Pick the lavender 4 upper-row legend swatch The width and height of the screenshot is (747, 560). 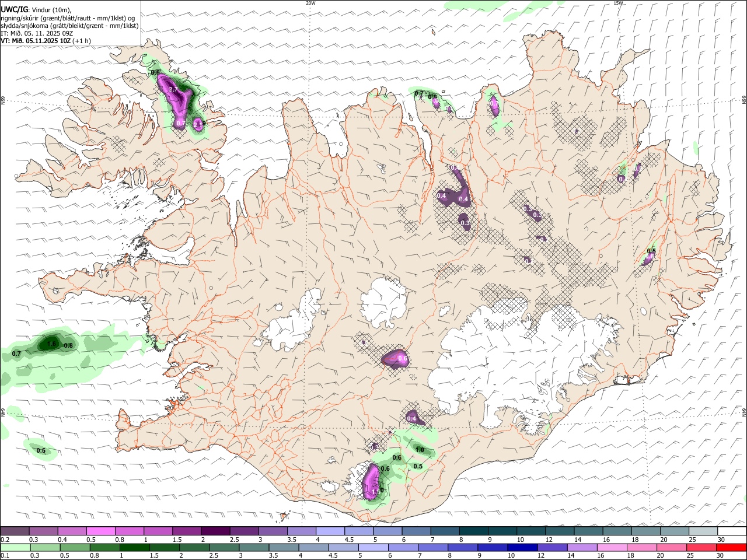point(330,531)
